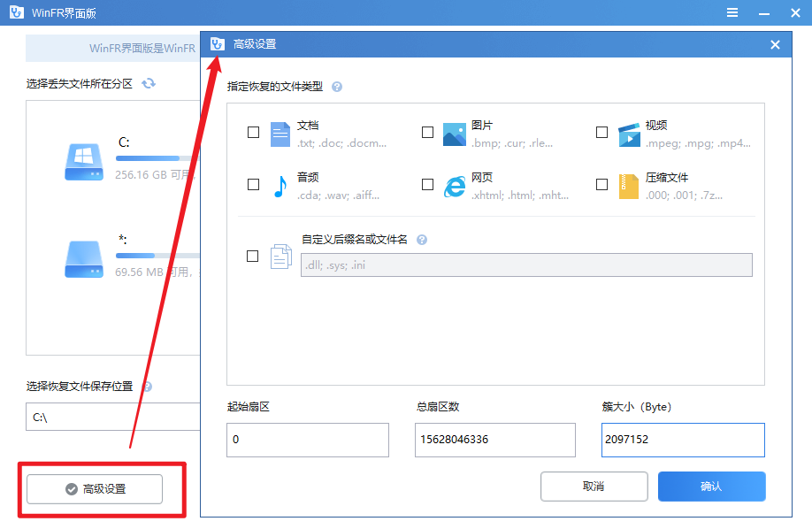Click the 高级设置 button in main window
The height and width of the screenshot is (529, 812).
point(95,488)
